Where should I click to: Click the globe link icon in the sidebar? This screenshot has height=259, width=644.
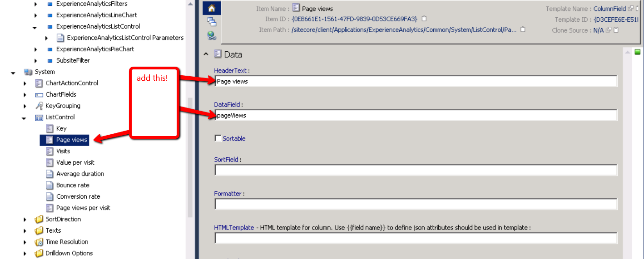212,35
